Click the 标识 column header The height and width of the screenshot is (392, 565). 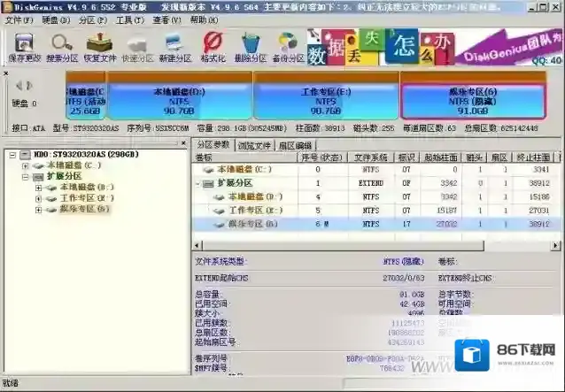coord(406,158)
